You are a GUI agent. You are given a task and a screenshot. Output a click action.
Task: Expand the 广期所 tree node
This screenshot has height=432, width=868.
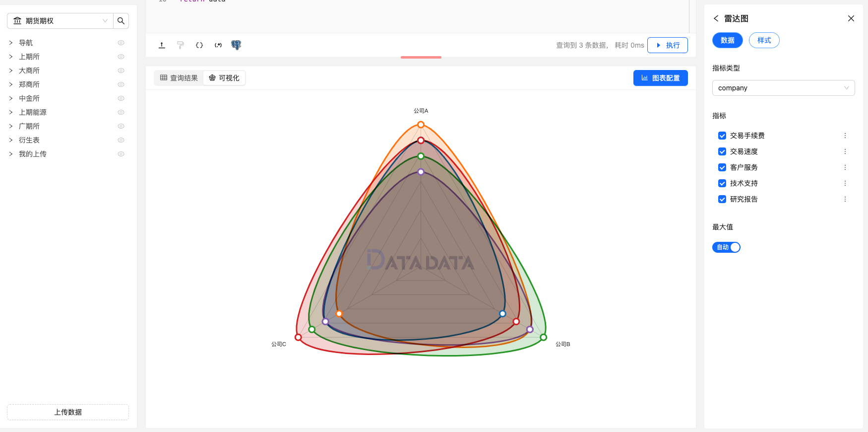tap(11, 126)
